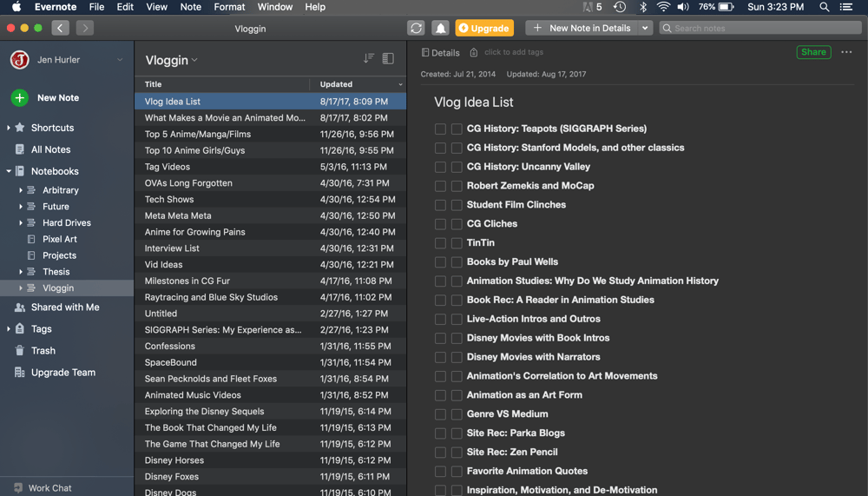Expand the Thesis notebook stack
The width and height of the screenshot is (868, 496).
coord(21,272)
